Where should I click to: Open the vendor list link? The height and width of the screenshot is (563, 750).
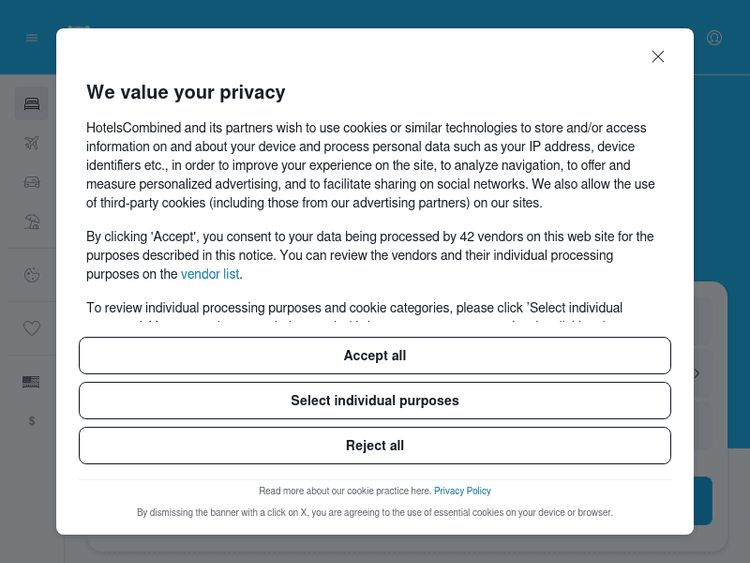(210, 274)
